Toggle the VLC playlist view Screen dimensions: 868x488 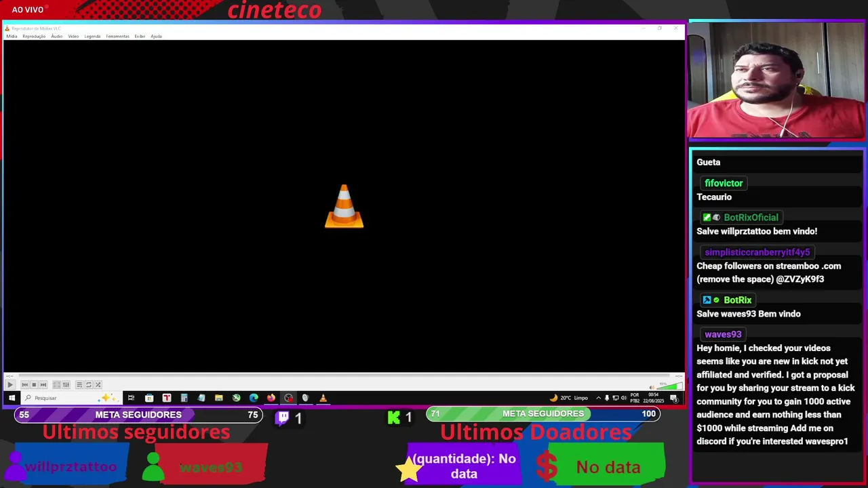(79, 385)
